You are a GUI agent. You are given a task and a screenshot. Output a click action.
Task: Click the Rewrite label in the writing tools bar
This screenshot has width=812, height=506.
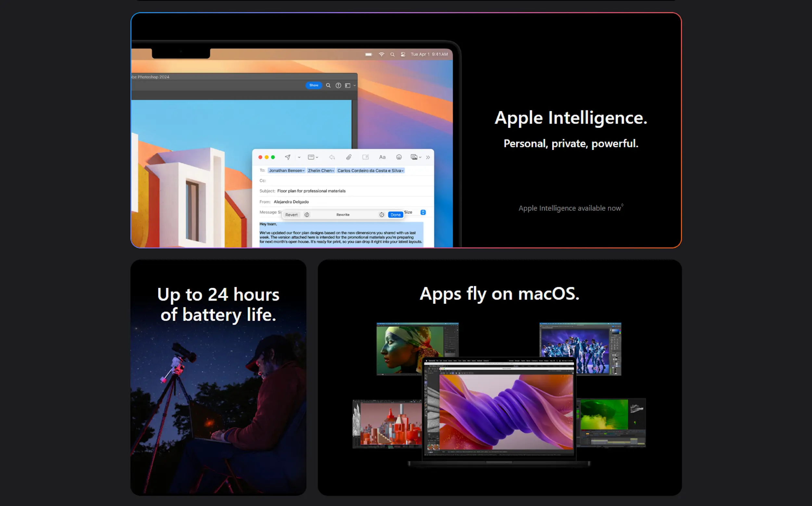coord(343,215)
